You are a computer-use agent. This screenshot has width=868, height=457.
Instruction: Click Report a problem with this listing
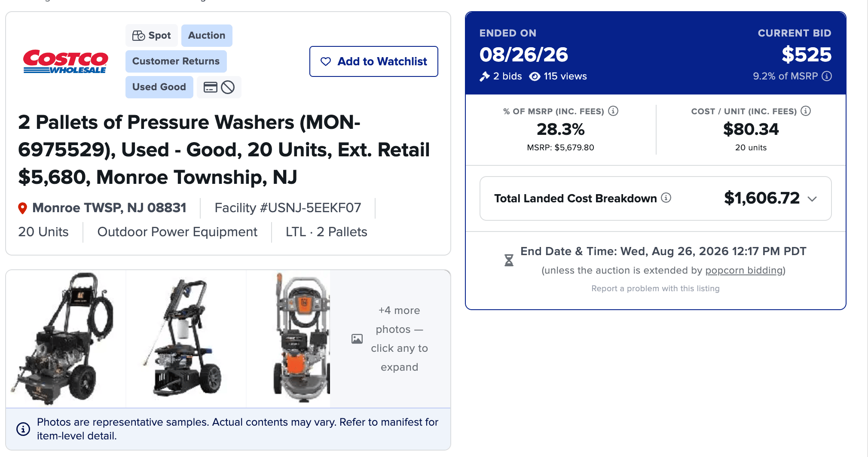(x=655, y=289)
